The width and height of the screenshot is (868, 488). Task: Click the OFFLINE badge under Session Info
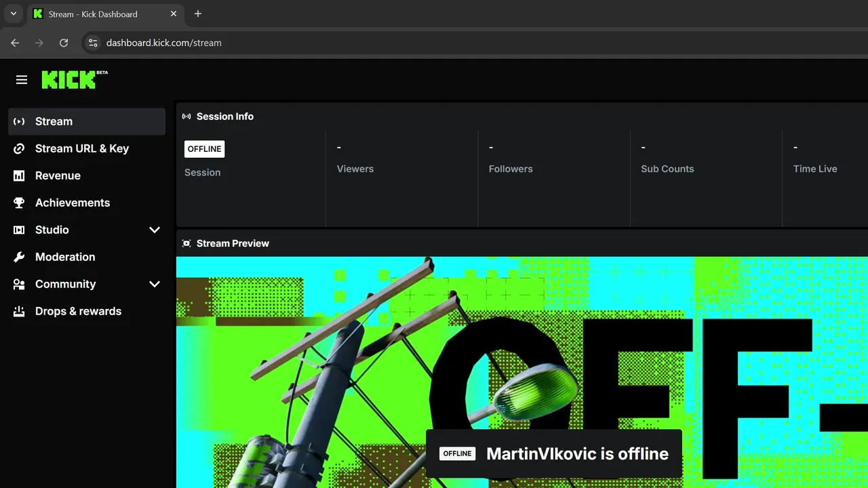click(204, 149)
